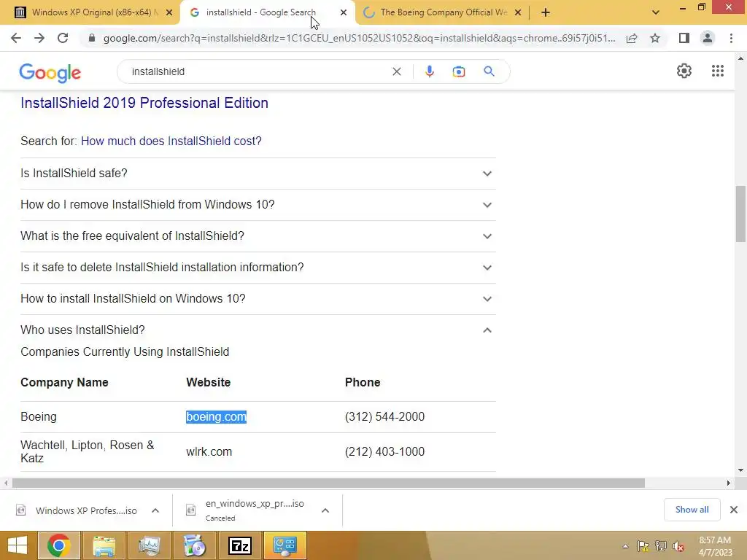Open the Chrome three-dot menu

(x=731, y=38)
